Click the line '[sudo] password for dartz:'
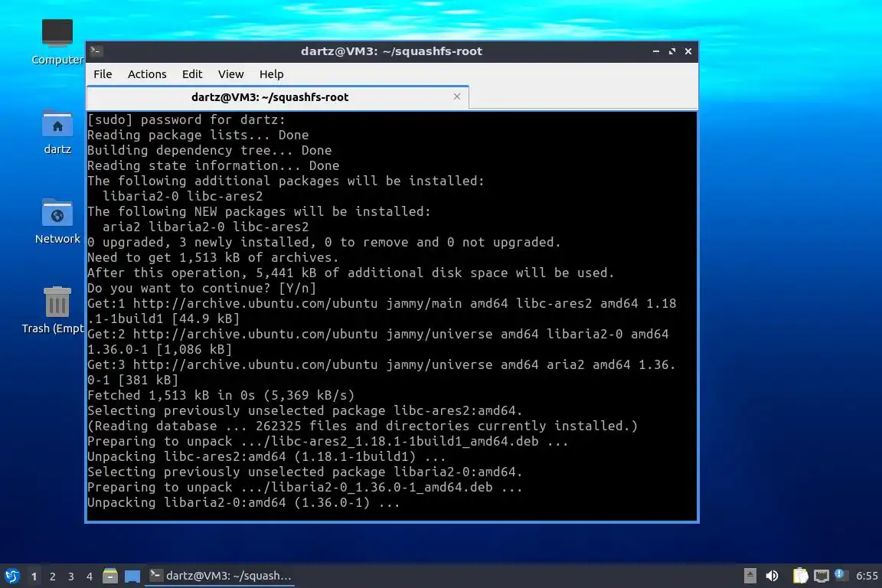The image size is (882, 588). [186, 120]
